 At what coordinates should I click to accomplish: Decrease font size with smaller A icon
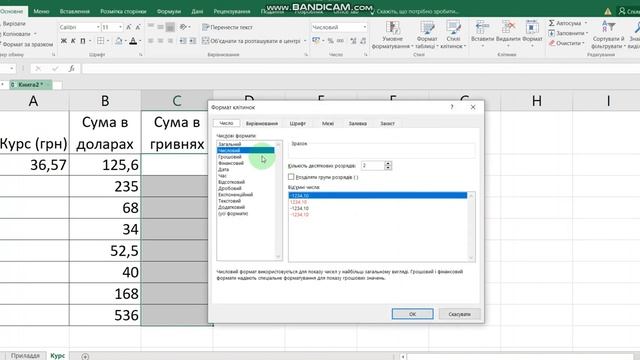click(138, 27)
